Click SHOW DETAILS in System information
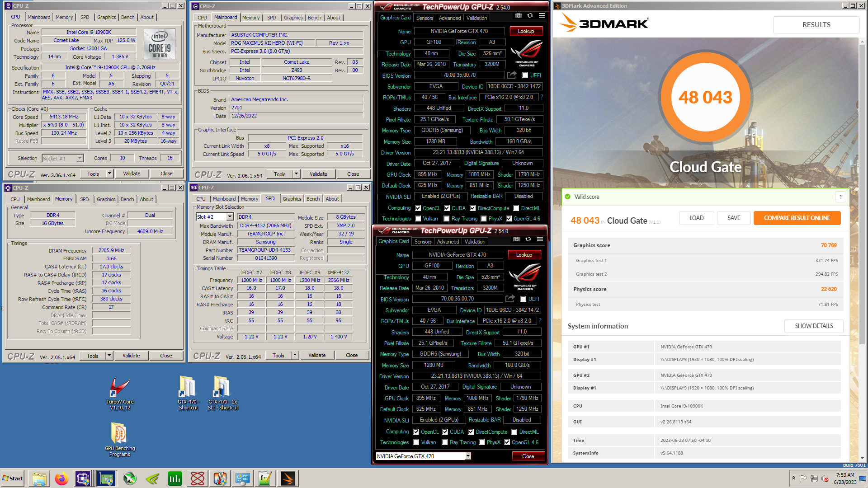868x488 pixels. point(814,326)
